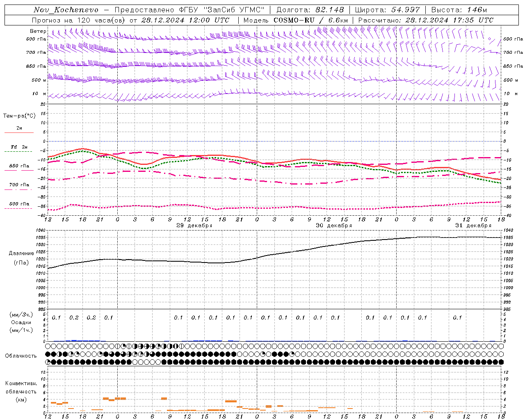Select the 'Долгота: 82.148' longitude value
Image resolution: width=525 pixels, height=420 pixels.
pos(310,10)
